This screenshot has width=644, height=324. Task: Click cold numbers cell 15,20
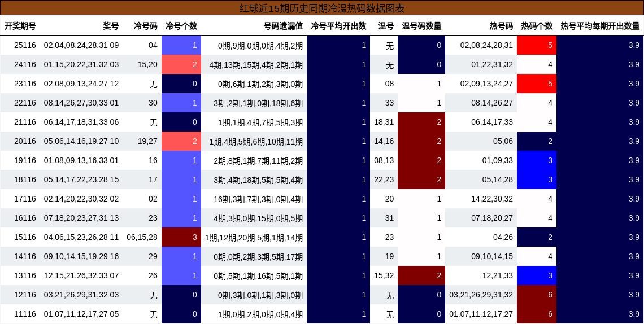coord(147,64)
